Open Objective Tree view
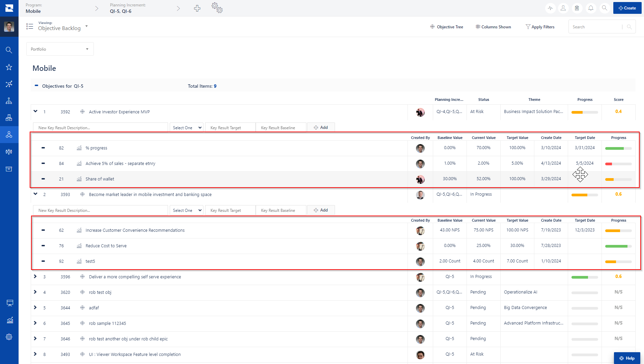Screen dimensions: 644x364 tap(447, 27)
